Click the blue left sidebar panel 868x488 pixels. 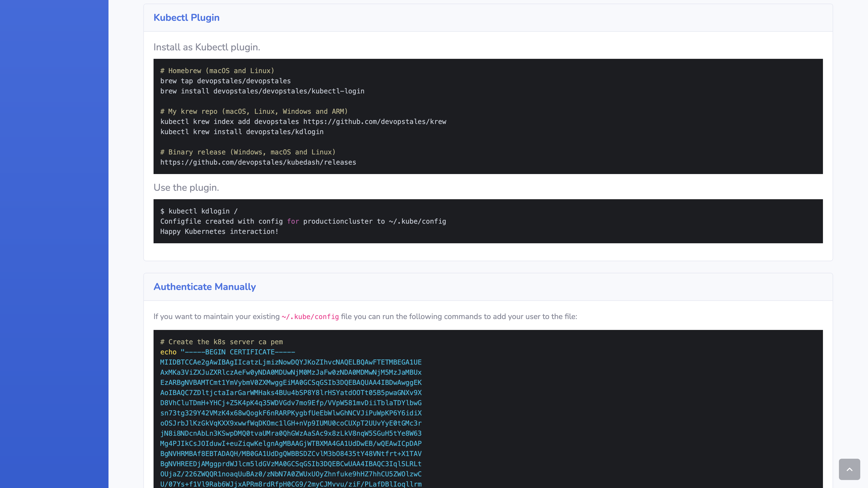click(54, 244)
